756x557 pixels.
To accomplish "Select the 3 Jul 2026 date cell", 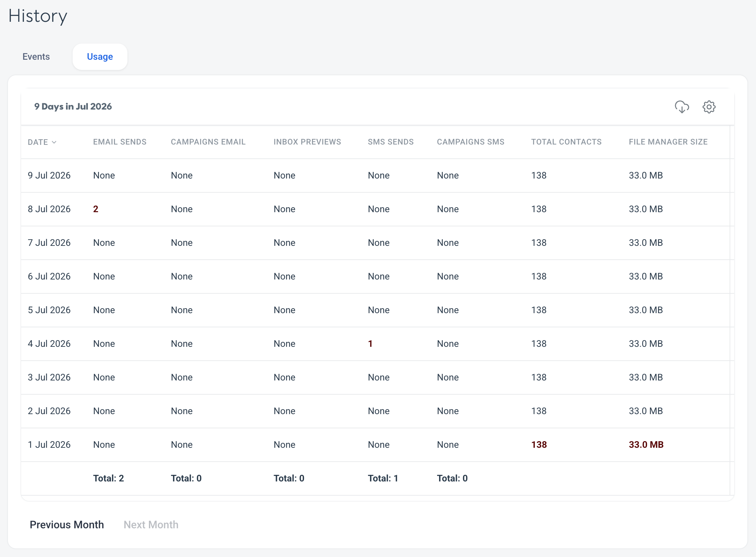I will (x=49, y=377).
